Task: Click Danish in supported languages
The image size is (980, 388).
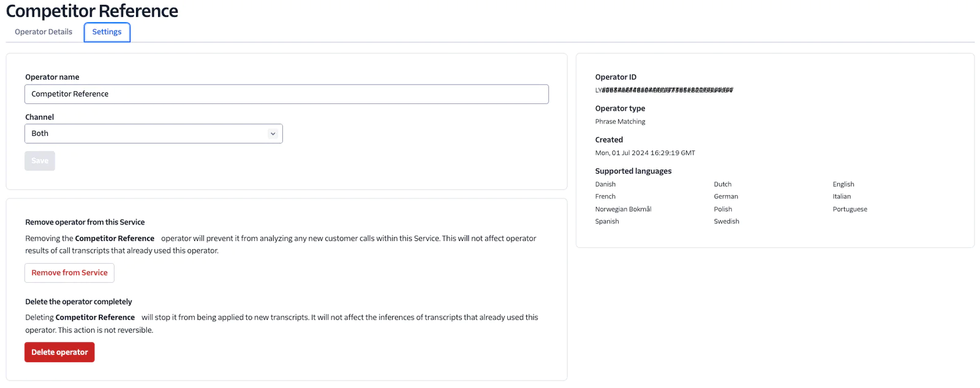Action: 605,184
